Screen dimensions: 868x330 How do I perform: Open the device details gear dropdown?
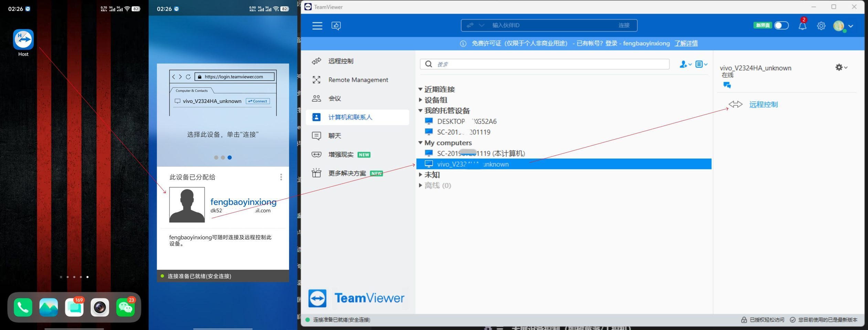(x=841, y=67)
